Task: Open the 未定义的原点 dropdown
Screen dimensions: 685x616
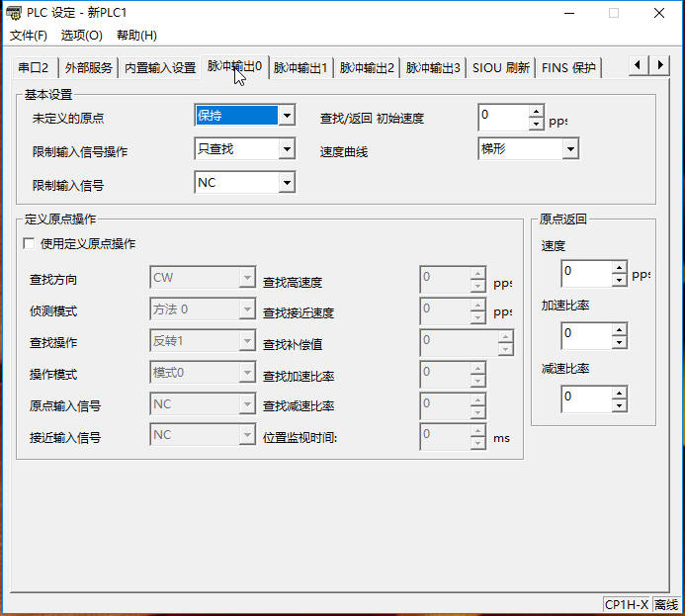Action: click(x=286, y=116)
